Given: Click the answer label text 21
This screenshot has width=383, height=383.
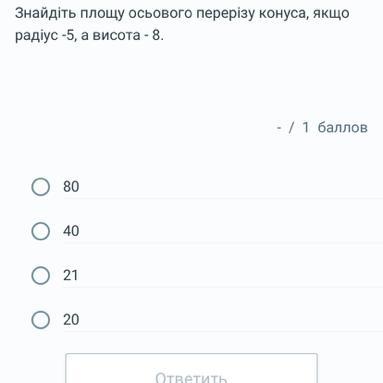Looking at the screenshot, I should click(x=70, y=275).
